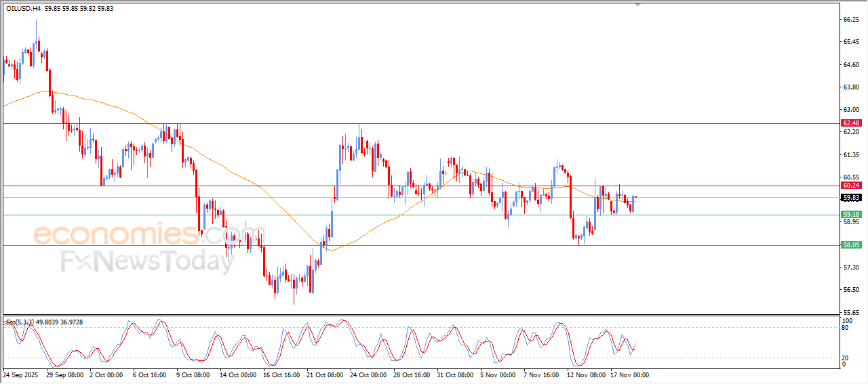Click the stochastic 80 level label
Screen dimensions: 868x384
click(845, 328)
